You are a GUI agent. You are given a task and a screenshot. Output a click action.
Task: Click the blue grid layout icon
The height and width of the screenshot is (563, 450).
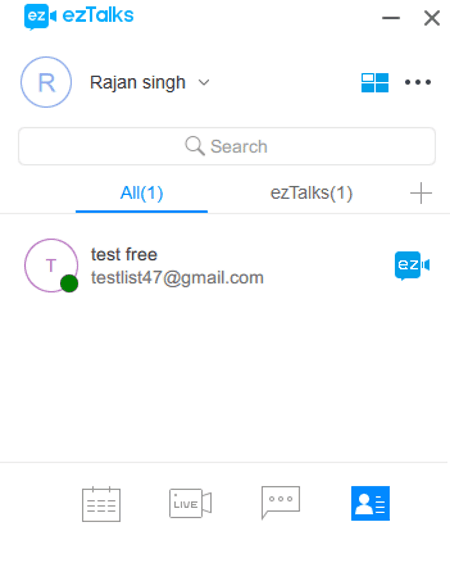375,83
